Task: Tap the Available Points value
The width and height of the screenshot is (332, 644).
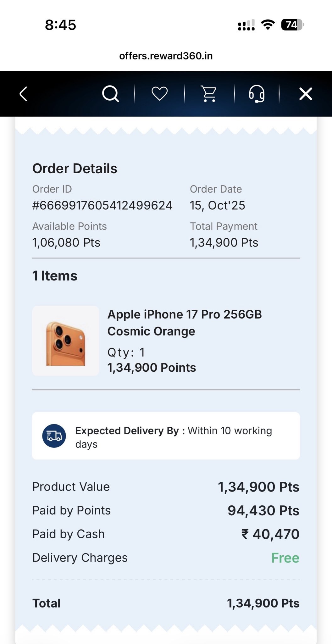Action: tap(66, 243)
